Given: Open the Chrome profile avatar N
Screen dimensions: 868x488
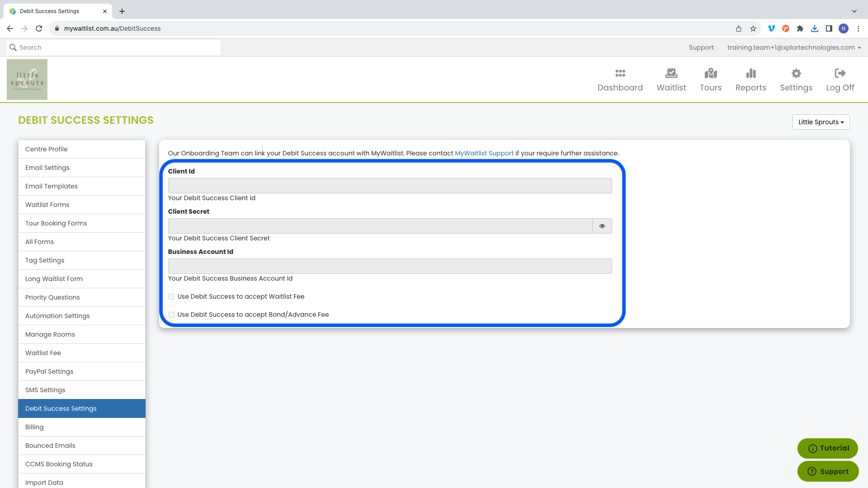Looking at the screenshot, I should (844, 28).
